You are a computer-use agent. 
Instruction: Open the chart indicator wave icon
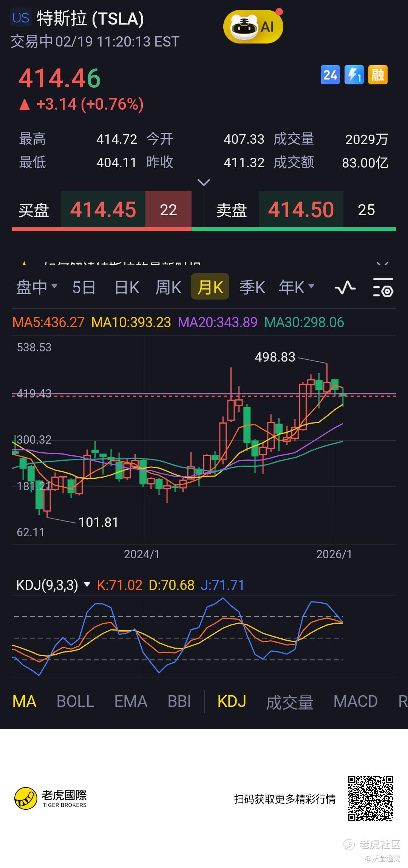click(x=345, y=288)
